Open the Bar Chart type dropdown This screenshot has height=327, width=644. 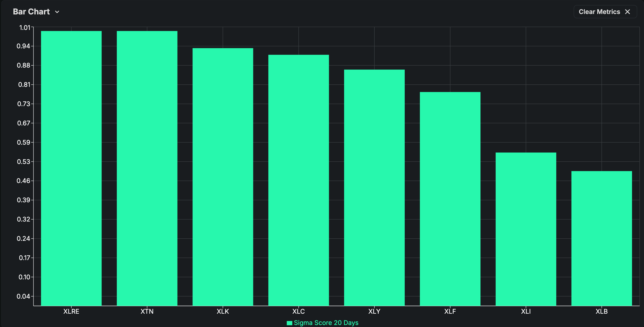coord(31,12)
